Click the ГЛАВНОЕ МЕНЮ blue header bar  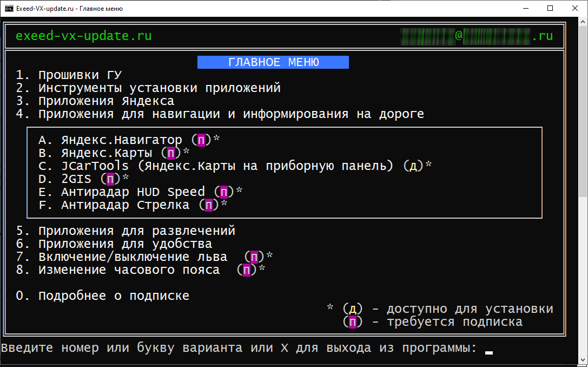tap(273, 62)
